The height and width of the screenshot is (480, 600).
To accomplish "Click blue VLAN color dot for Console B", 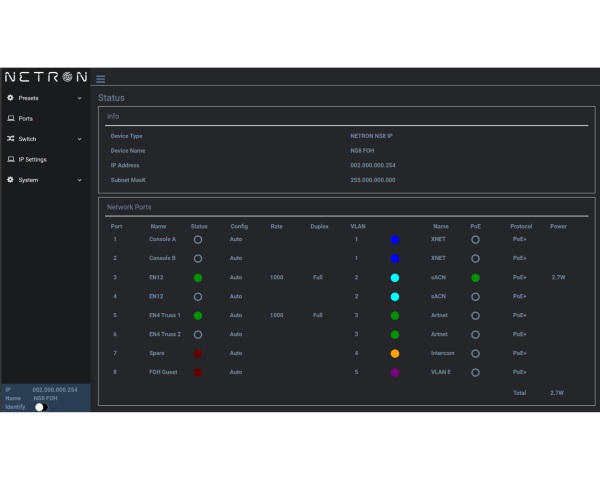I will 395,258.
